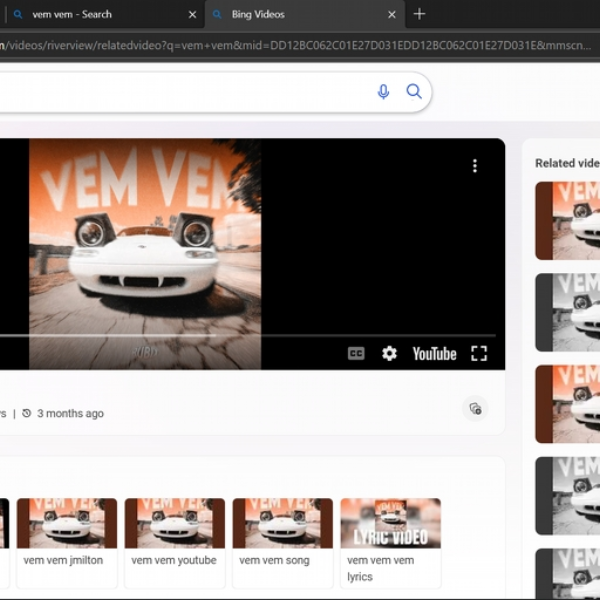
Task: Click the save video icon below player
Action: pyautogui.click(x=475, y=409)
